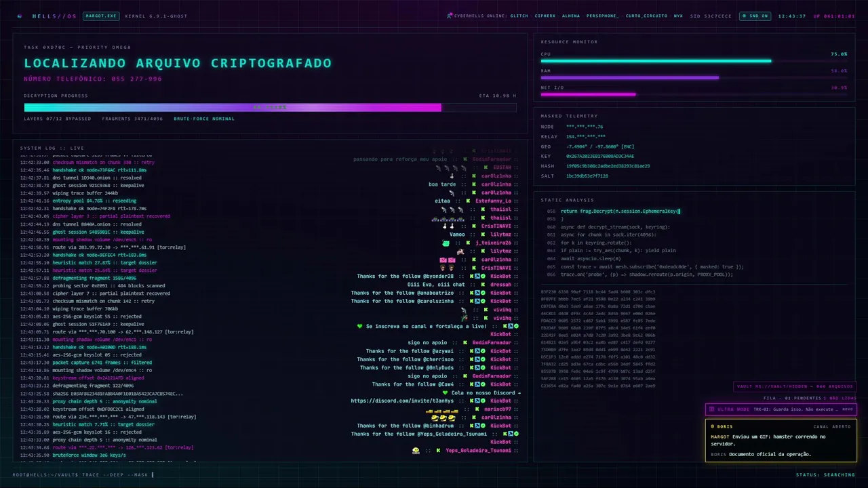Click the GEO coordinates value

[600, 146]
